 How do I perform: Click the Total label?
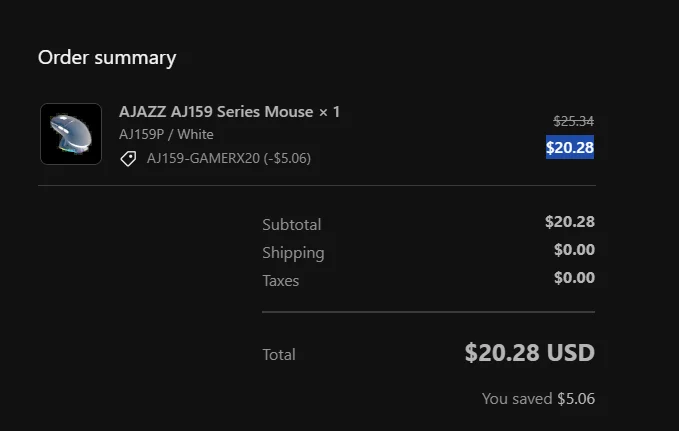[x=279, y=354]
